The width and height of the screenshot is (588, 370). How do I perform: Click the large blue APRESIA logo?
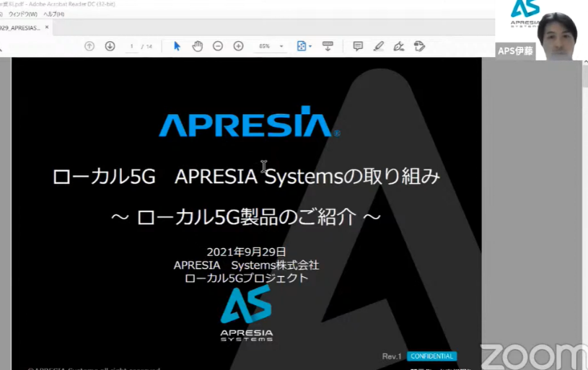pos(250,122)
